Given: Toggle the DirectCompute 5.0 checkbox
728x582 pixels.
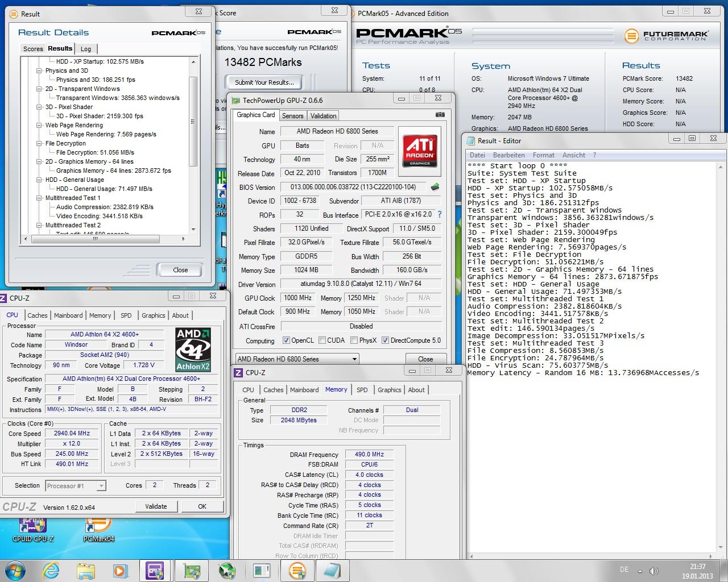Looking at the screenshot, I should click(385, 340).
